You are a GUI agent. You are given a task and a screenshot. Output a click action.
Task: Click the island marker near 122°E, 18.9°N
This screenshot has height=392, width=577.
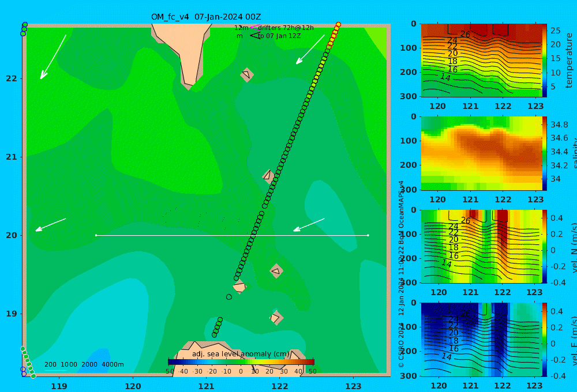point(276,318)
